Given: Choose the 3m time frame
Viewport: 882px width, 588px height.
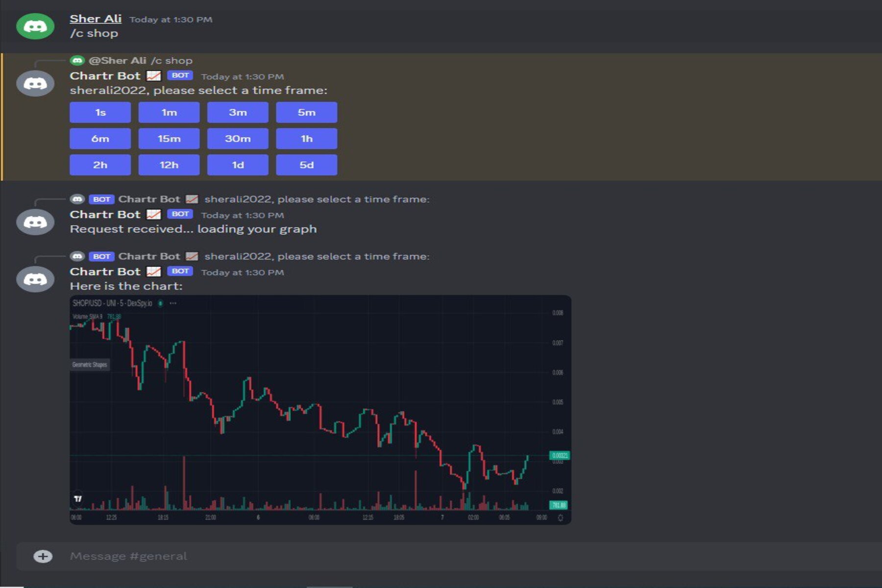Looking at the screenshot, I should (x=238, y=112).
